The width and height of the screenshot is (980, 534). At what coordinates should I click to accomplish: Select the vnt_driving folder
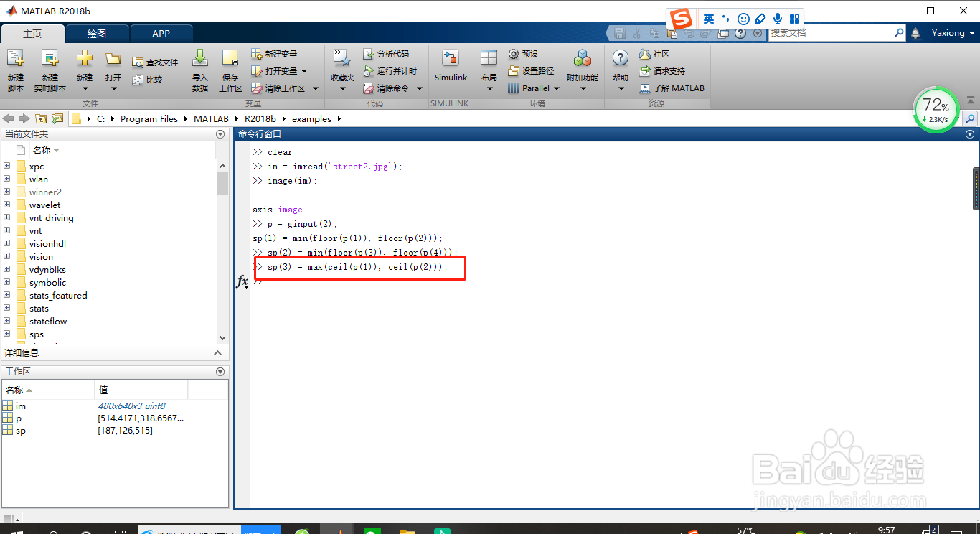click(51, 218)
